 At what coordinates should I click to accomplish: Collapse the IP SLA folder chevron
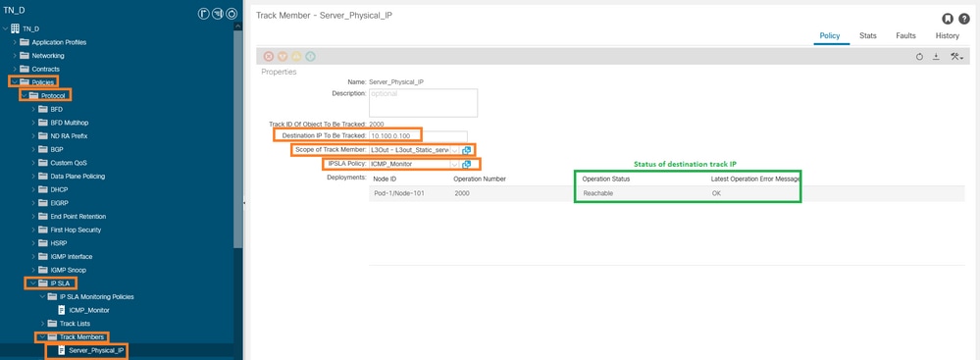[33, 283]
